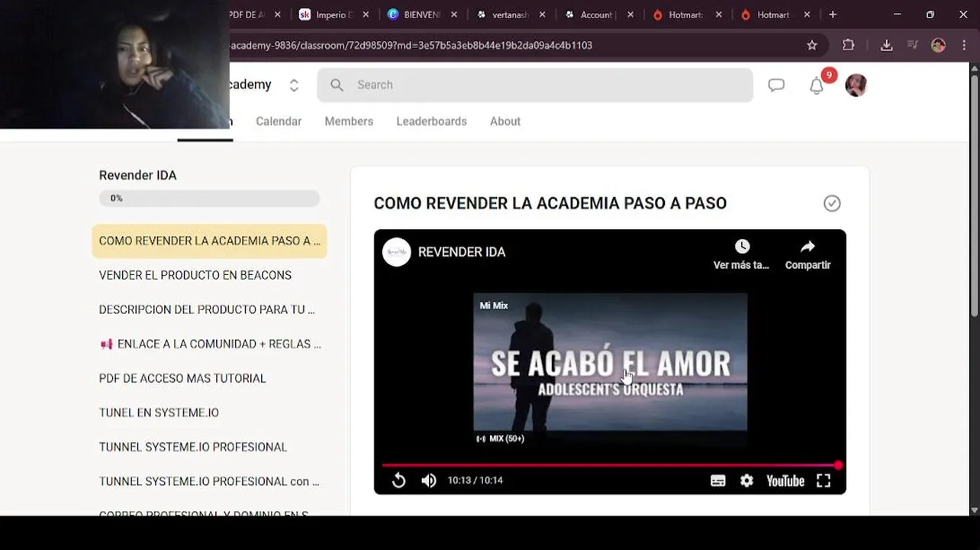The image size is (980, 550).
Task: Click the Revender IDA course heading
Action: (x=137, y=175)
